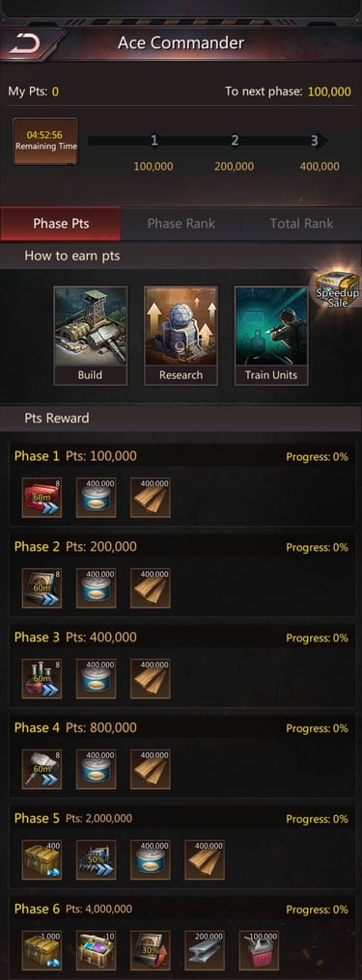Tap the Phase 4 hammer build speedup icon
The height and width of the screenshot is (980, 362).
[42, 770]
